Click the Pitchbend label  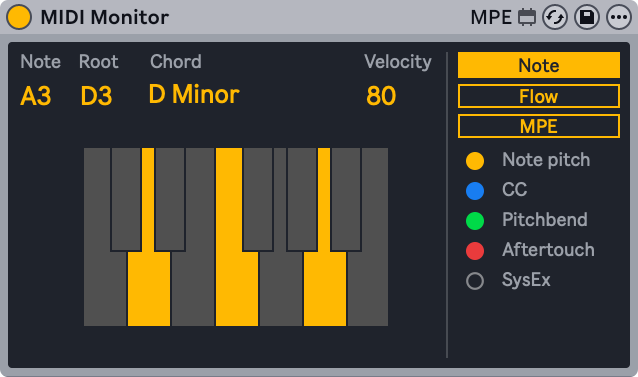click(x=545, y=220)
